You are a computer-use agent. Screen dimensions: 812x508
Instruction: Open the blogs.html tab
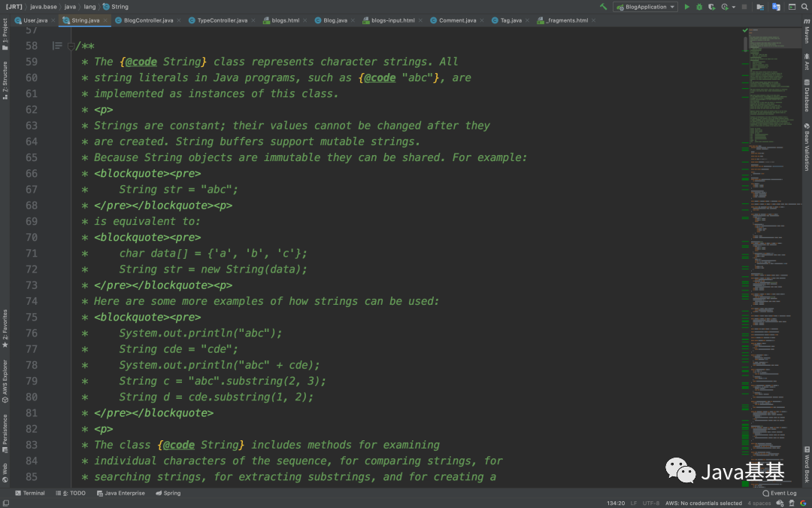click(286, 20)
